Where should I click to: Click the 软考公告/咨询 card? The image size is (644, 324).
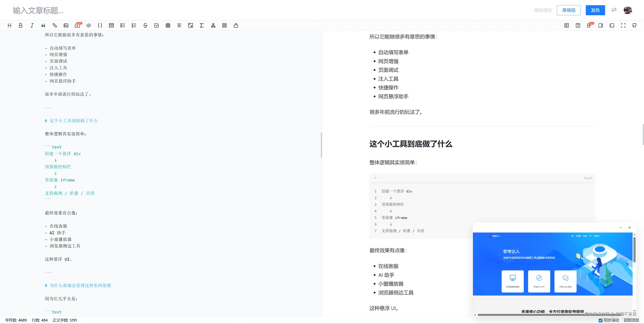coord(566,281)
